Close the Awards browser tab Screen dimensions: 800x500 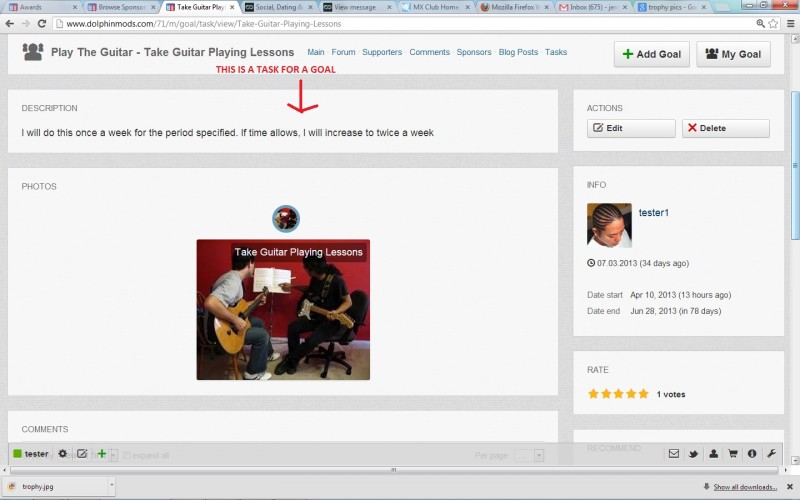pos(74,7)
